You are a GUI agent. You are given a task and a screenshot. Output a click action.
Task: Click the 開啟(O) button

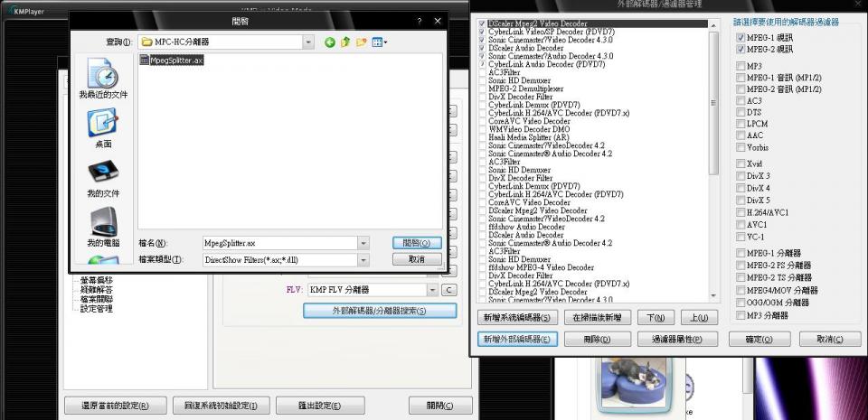(x=417, y=243)
